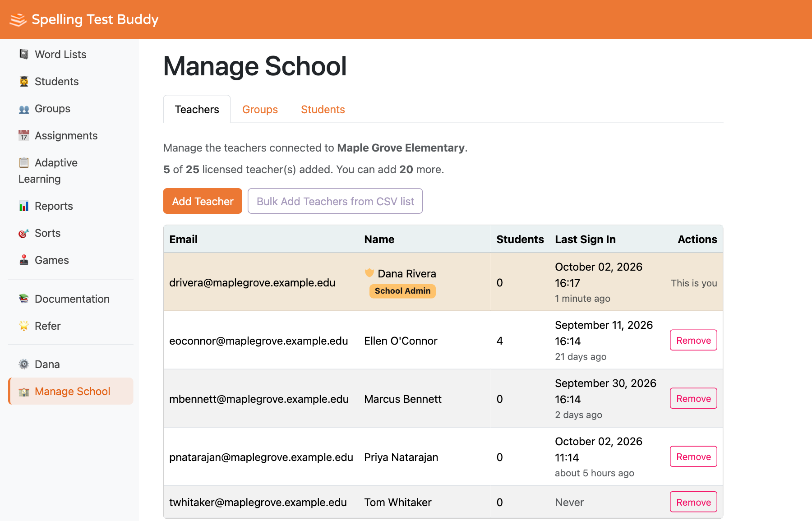Click 'Never' in Tom Whitaker's row
812x521 pixels.
point(569,502)
